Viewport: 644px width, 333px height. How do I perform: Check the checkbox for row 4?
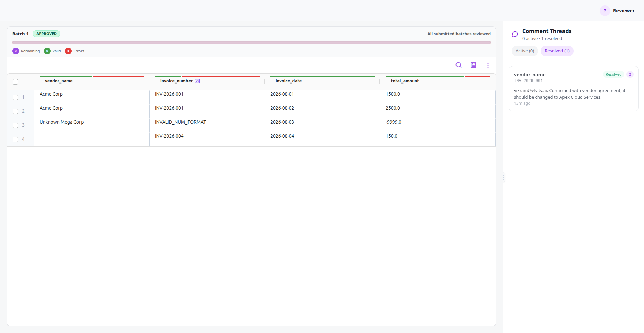pos(15,140)
